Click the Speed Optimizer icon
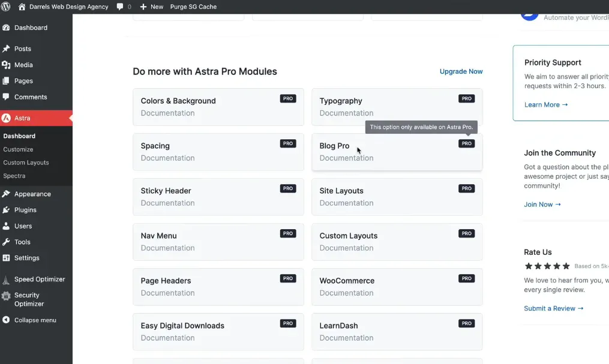This screenshot has height=364, width=609. point(6,279)
